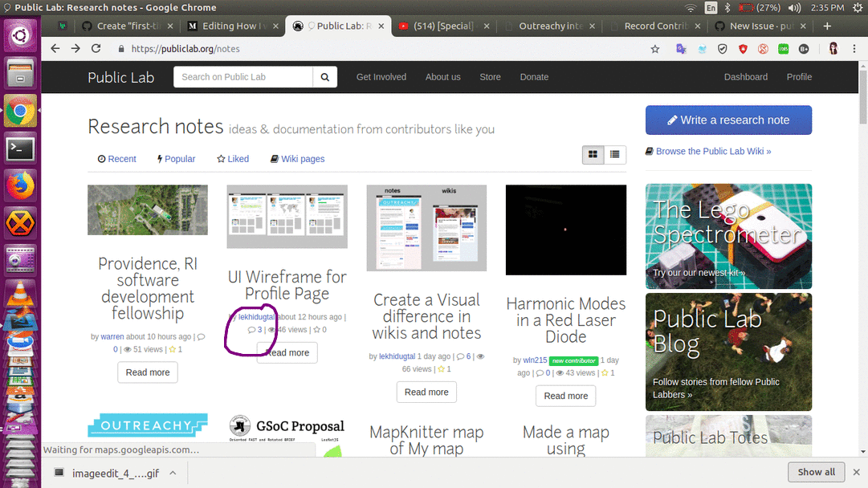Select the Wiki pages tab
This screenshot has width=868, height=488.
tap(297, 159)
